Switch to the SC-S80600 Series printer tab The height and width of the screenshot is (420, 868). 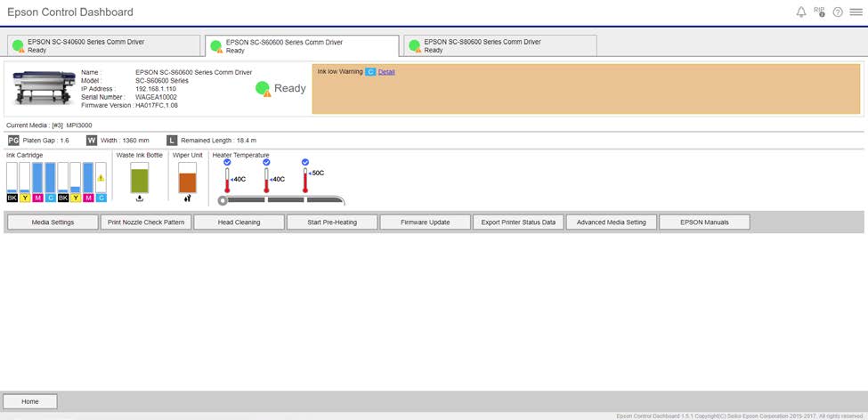[499, 46]
